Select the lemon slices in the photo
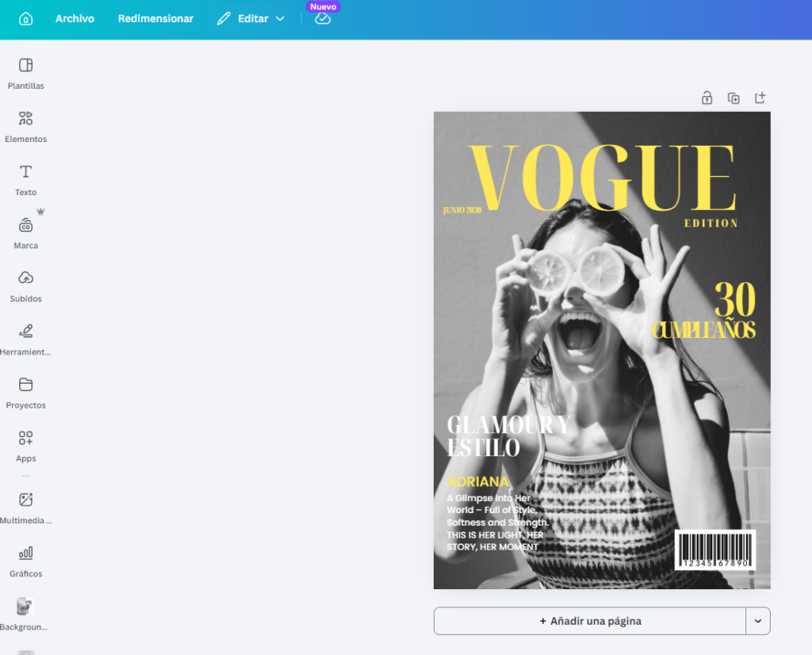 coord(576,271)
